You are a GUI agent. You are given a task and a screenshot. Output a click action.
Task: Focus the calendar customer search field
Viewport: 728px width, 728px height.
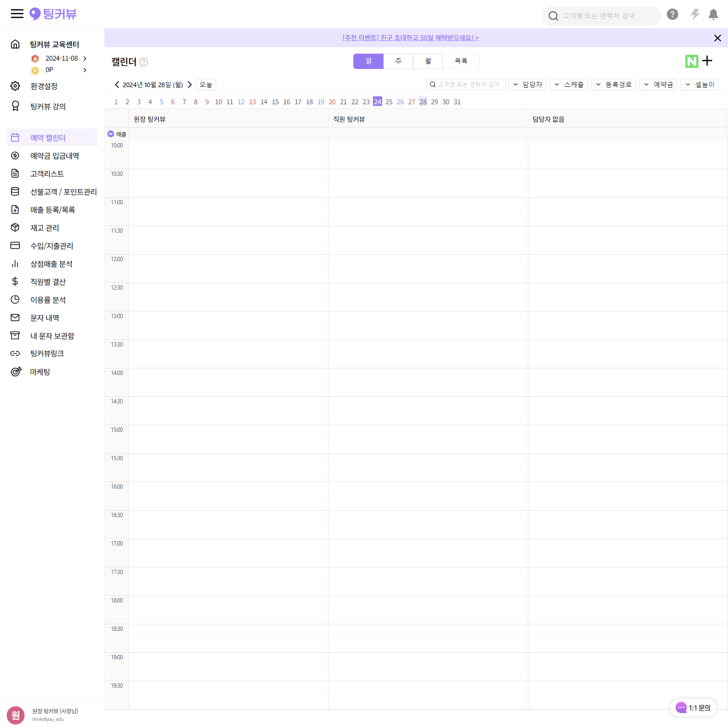(466, 84)
